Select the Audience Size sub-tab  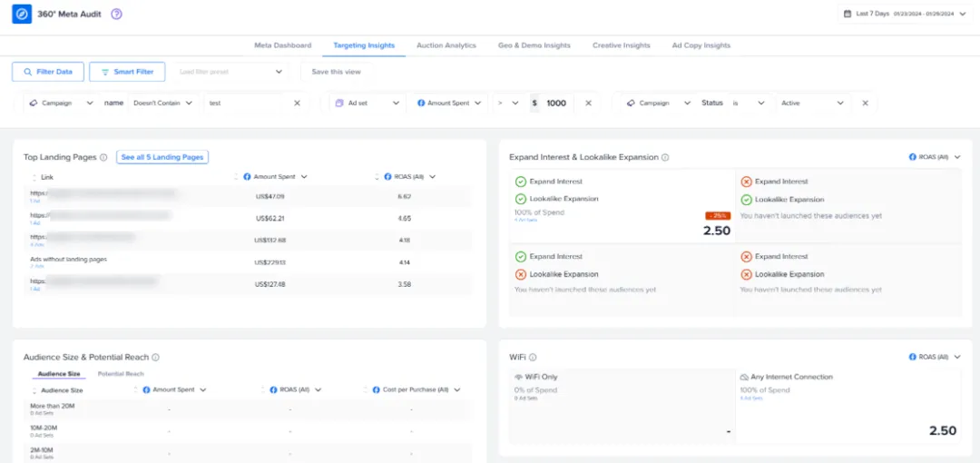[x=59, y=374]
